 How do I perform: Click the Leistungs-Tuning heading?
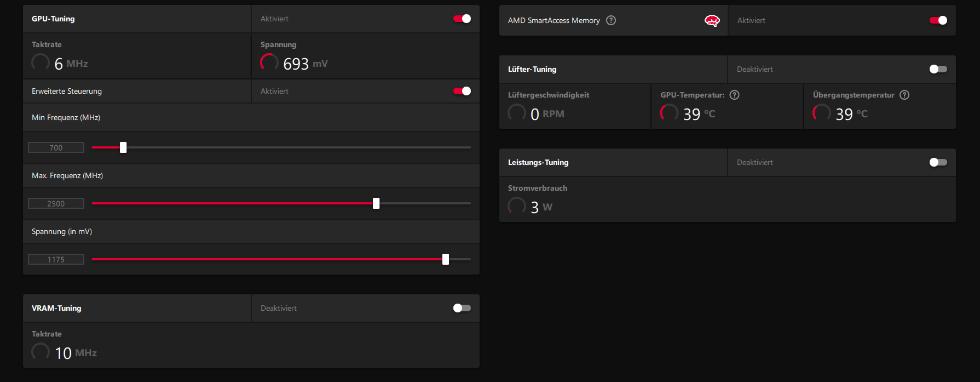538,162
